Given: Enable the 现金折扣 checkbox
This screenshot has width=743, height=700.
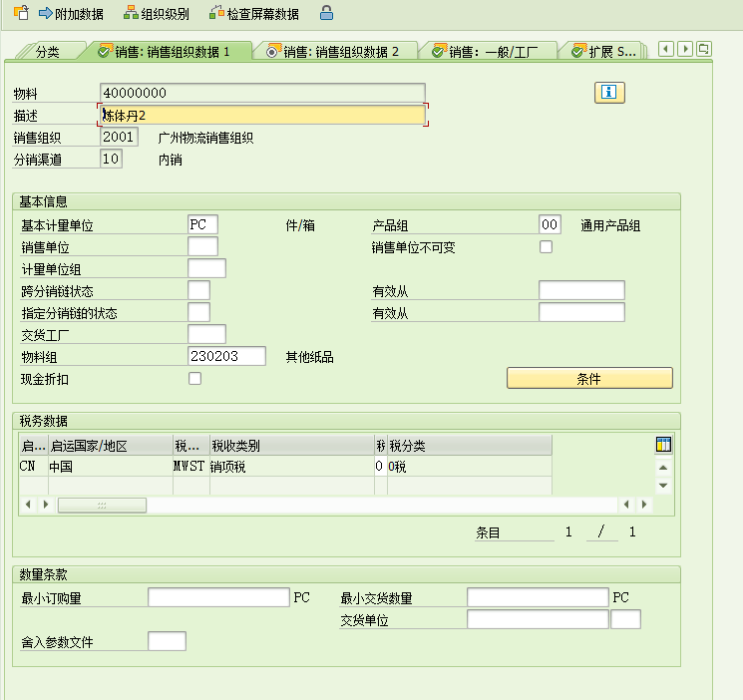Looking at the screenshot, I should click(x=194, y=378).
